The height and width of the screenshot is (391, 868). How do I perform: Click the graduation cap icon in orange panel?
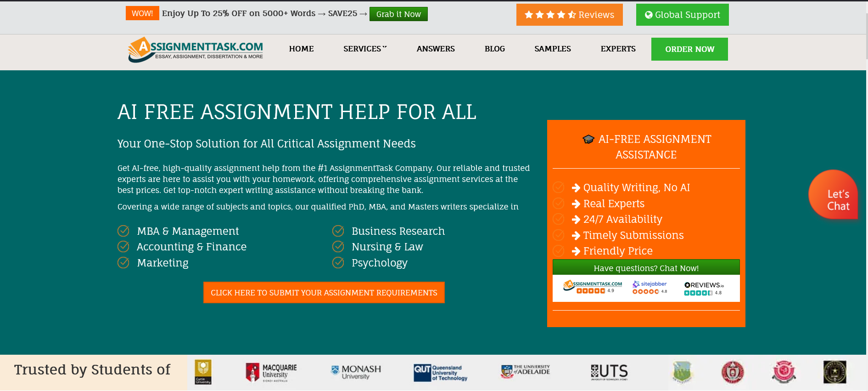588,139
